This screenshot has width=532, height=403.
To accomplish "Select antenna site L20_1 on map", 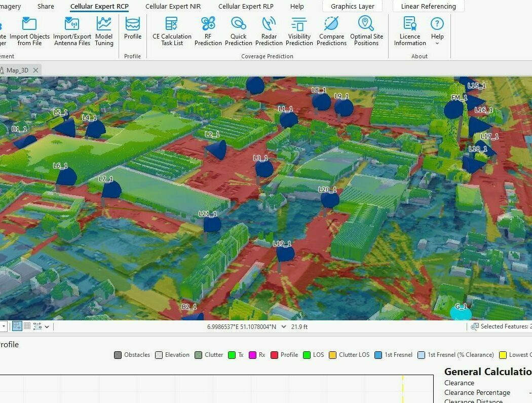I will pyautogui.click(x=330, y=199).
